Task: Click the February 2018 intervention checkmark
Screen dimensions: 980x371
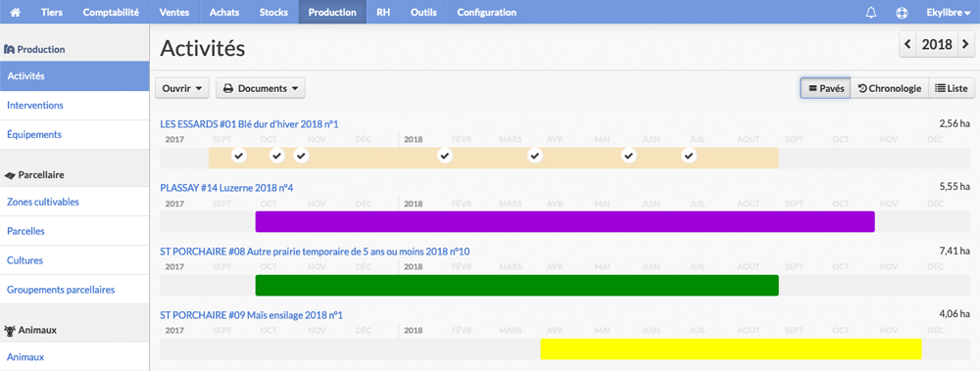Action: [x=444, y=156]
